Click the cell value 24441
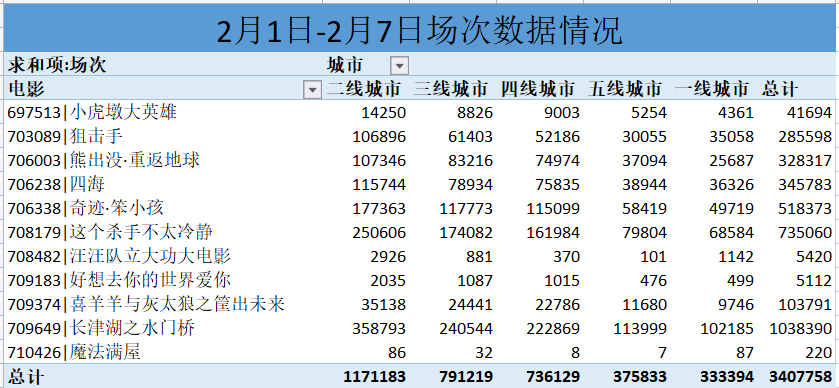839x388 pixels. click(471, 305)
